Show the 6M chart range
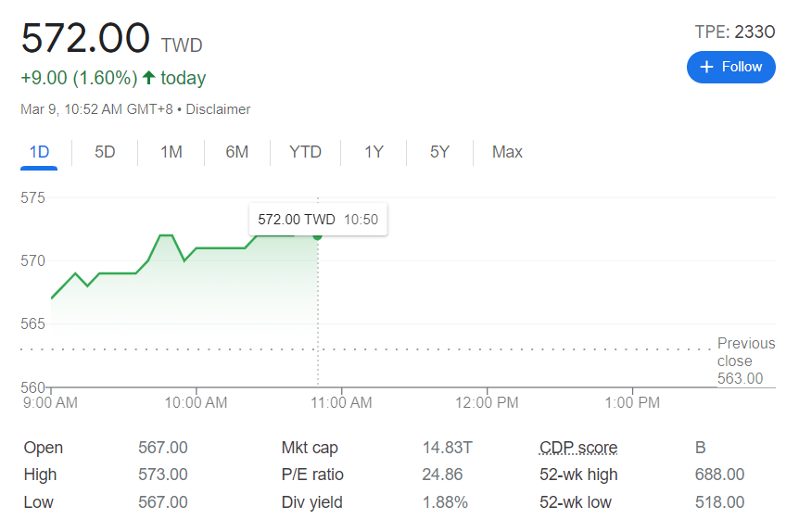 pos(237,152)
